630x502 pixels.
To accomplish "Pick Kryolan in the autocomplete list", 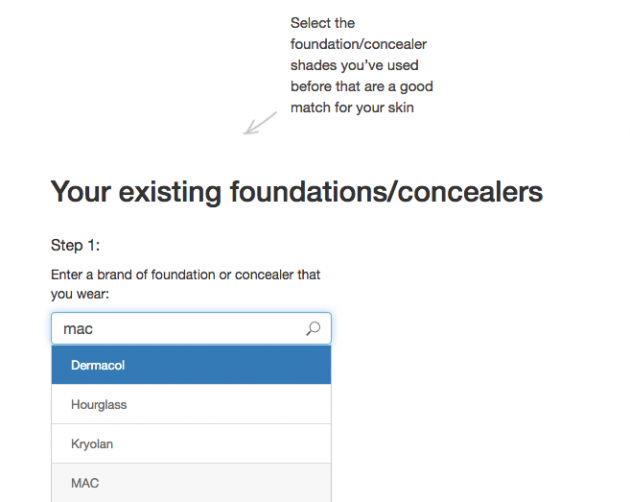I will click(191, 443).
